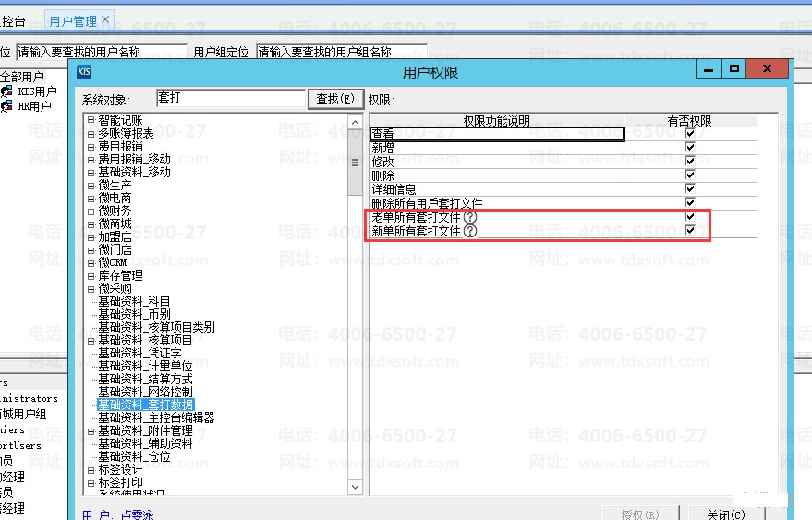Click the 有否权限 column header
The width and height of the screenshot is (812, 520).
pos(690,121)
